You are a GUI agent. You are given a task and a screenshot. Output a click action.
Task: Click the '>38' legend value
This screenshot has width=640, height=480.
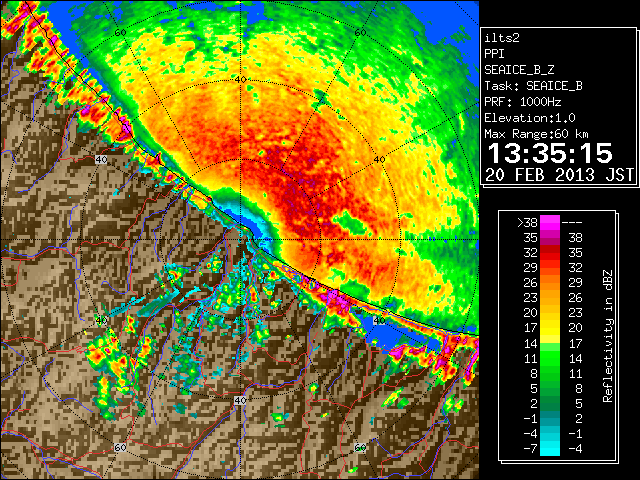pyautogui.click(x=527, y=222)
